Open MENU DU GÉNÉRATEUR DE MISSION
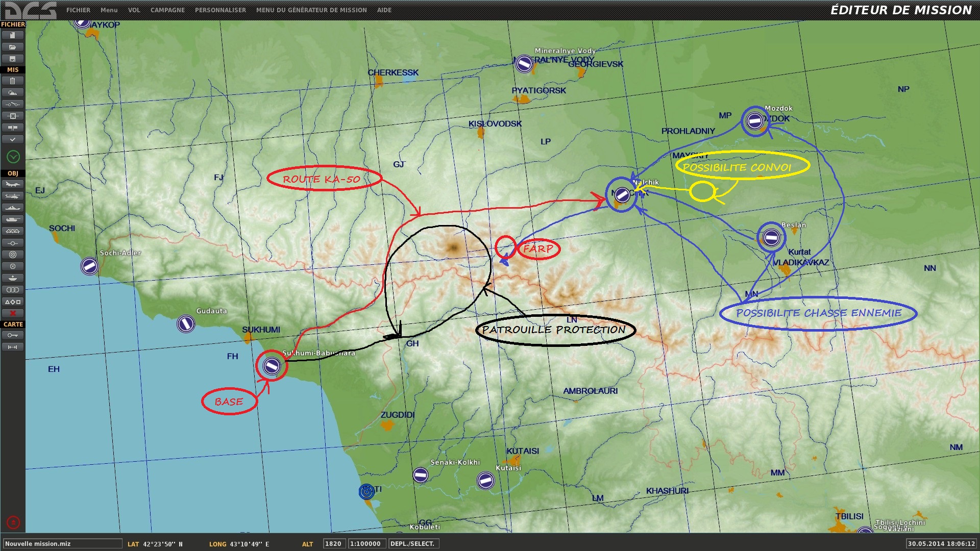 click(311, 10)
